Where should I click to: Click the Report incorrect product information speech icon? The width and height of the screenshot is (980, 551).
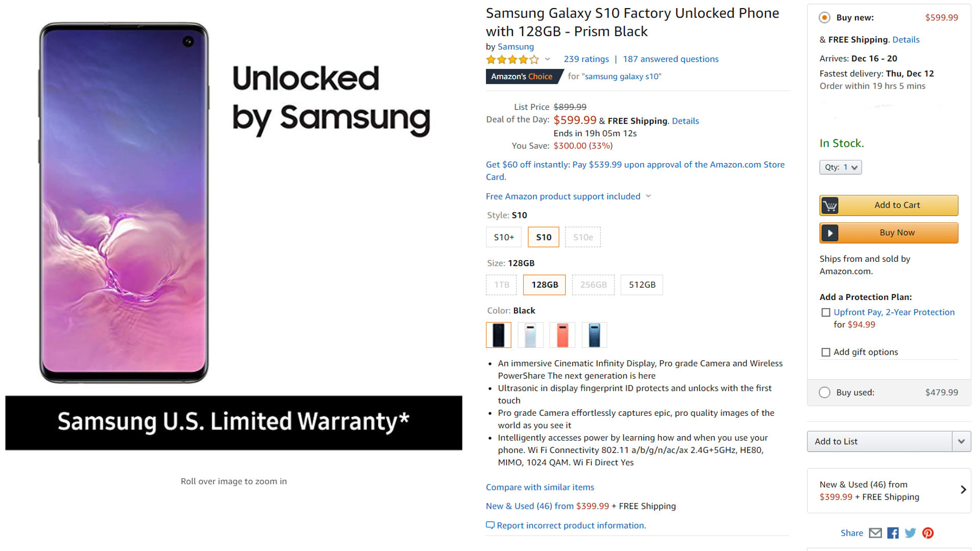point(490,525)
